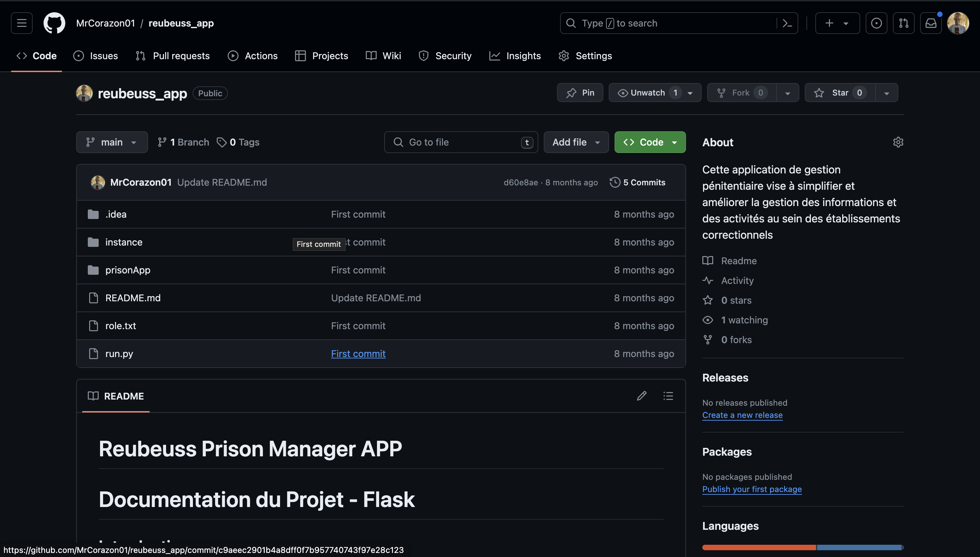View the 5 Commits history
The width and height of the screenshot is (980, 557).
(x=637, y=183)
